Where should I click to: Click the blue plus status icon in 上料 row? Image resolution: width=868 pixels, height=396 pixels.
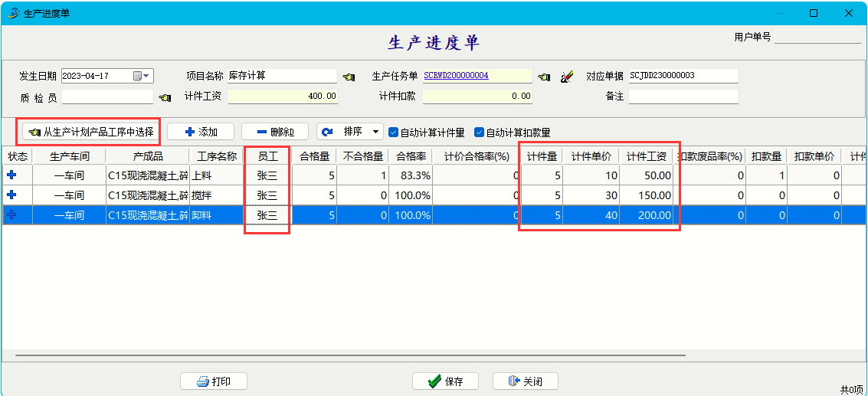pos(12,175)
